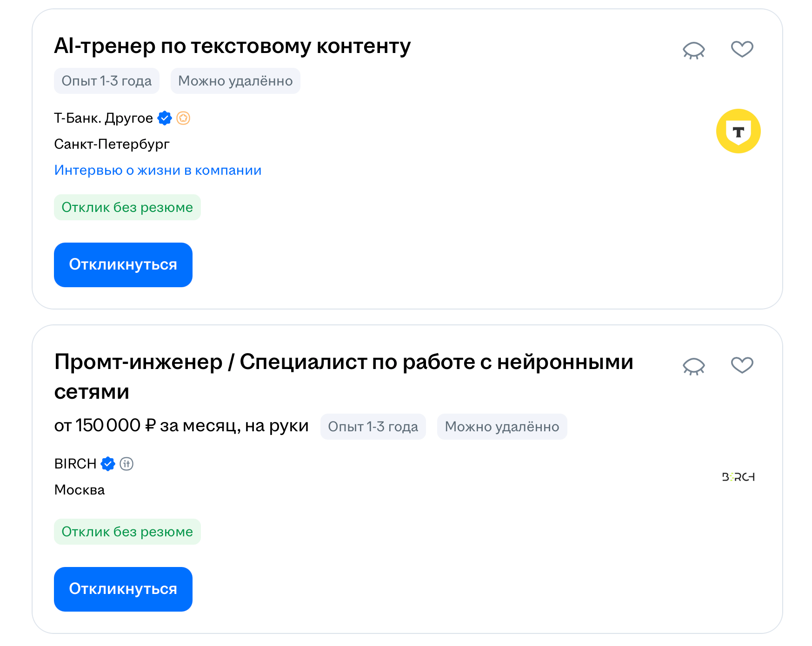
Task: Click the IT accreditation badge next to BIRCH
Action: coord(126,464)
